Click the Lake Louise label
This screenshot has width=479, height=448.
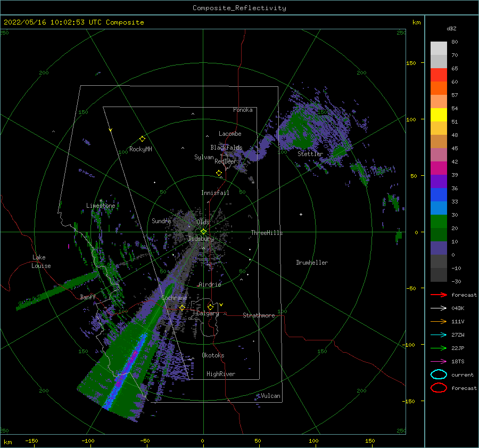[41, 262]
